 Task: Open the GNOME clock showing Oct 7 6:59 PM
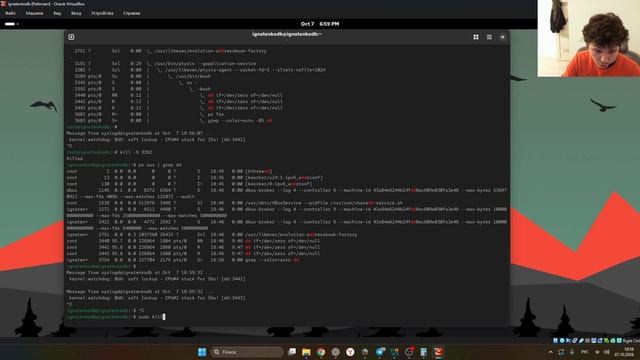(320, 24)
